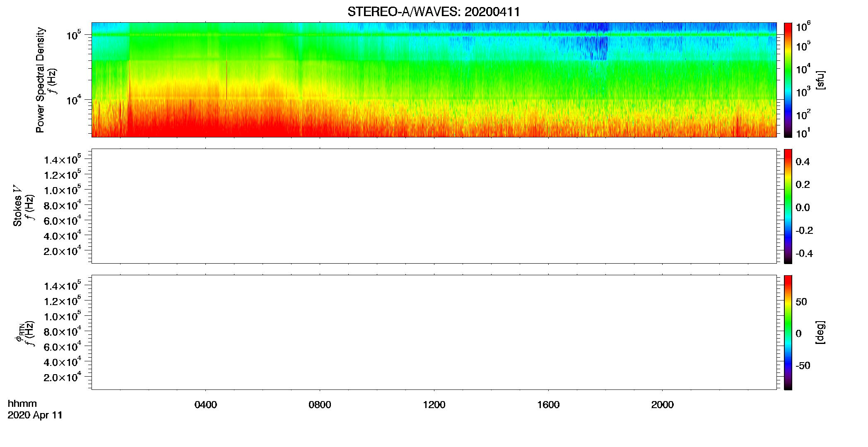Screen dimensions: 868x447
Task: Click the 2000 time tick label
Action: pos(662,405)
